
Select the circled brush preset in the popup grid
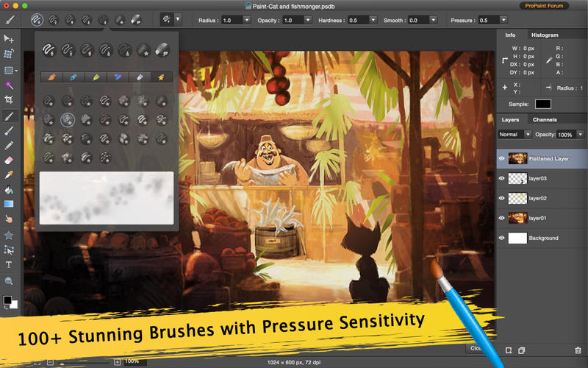click(68, 120)
